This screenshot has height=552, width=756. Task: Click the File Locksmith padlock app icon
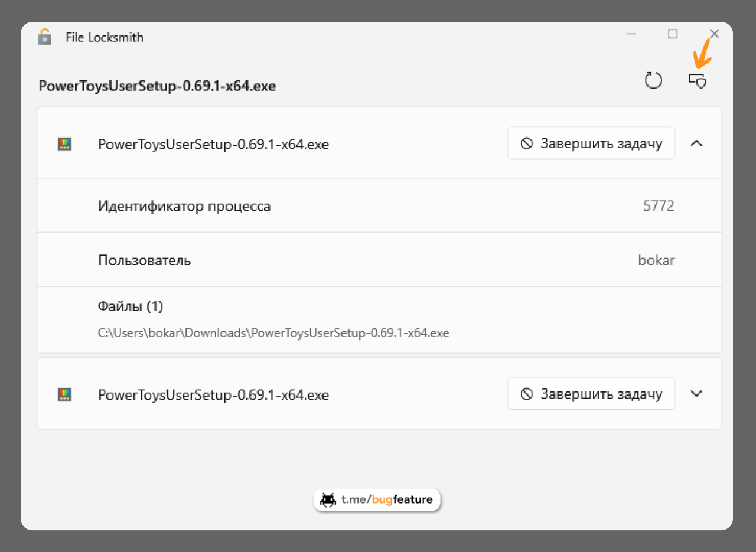coord(44,37)
